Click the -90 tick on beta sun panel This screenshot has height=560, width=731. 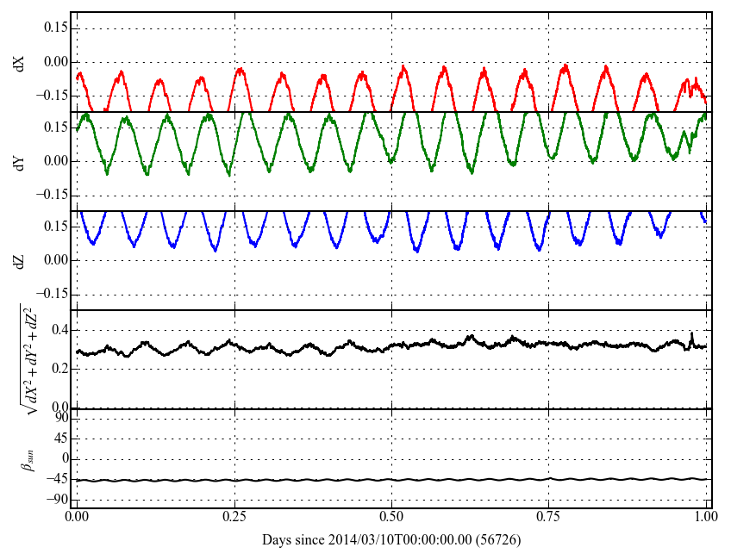(x=55, y=500)
